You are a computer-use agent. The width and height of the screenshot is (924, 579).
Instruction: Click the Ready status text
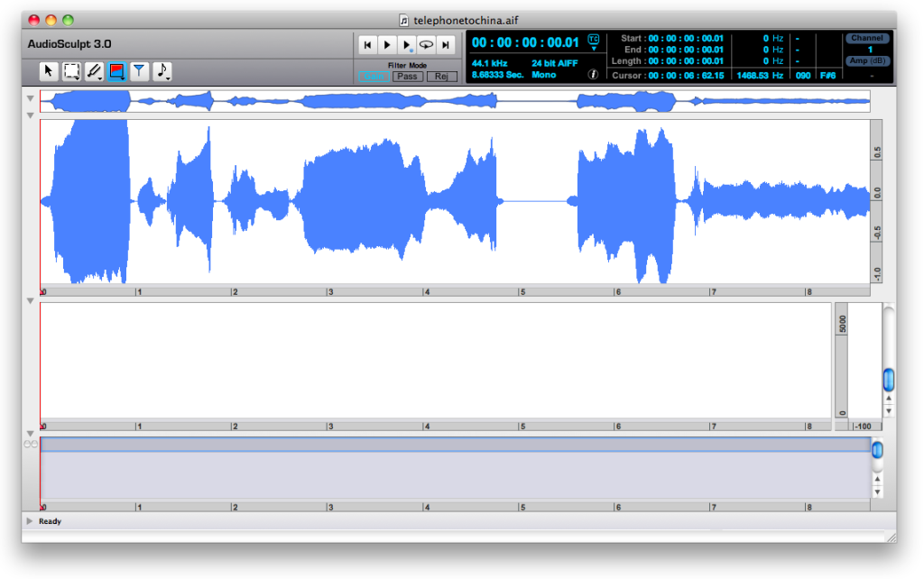(x=51, y=521)
